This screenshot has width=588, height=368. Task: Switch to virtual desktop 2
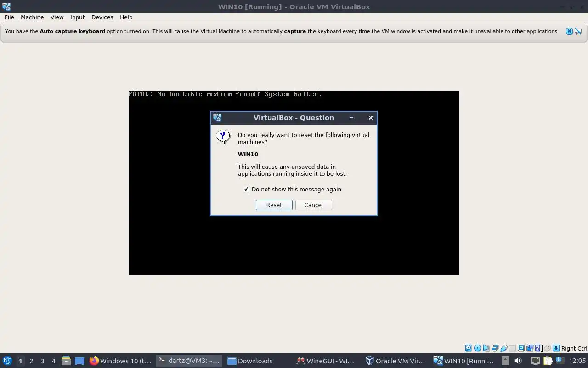tap(31, 361)
